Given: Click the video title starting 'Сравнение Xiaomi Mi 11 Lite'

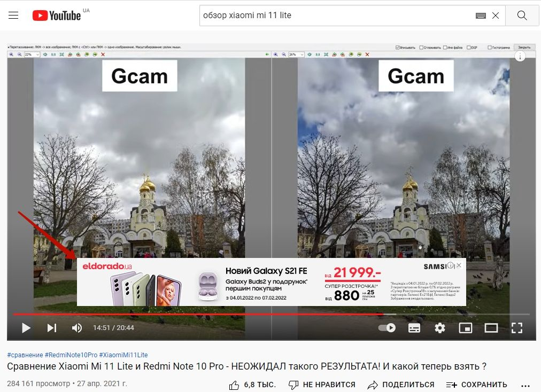Looking at the screenshot, I should [246, 366].
